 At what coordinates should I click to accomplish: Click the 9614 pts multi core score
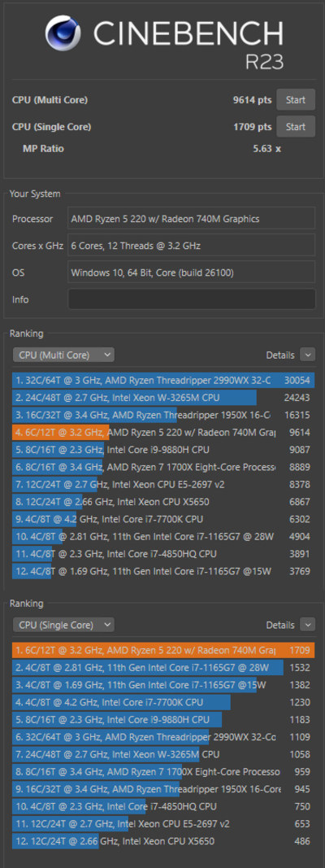pos(253,100)
